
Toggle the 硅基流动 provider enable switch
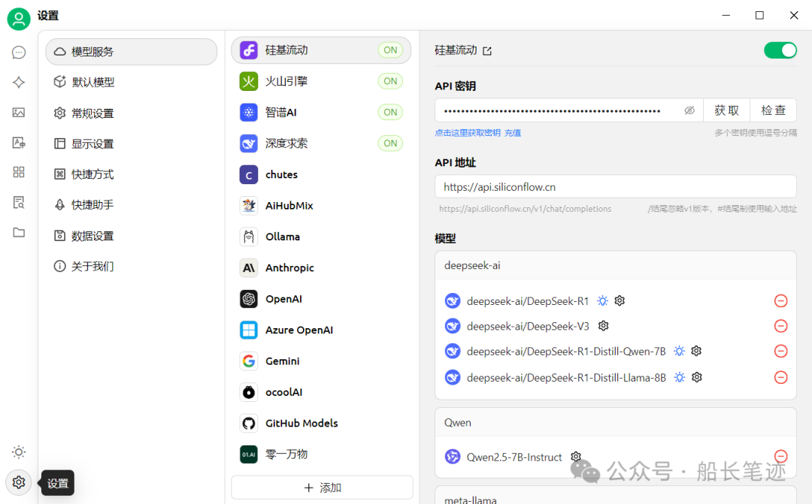pyautogui.click(x=780, y=50)
